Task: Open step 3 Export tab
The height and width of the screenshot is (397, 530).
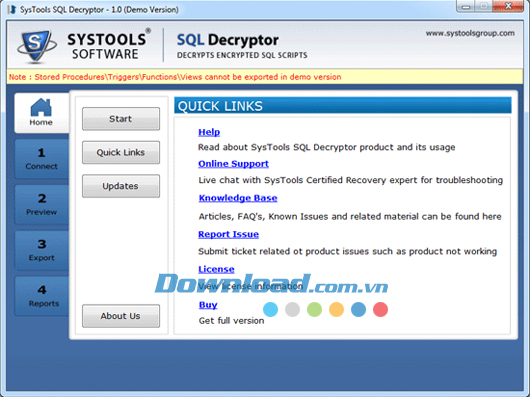Action: pos(41,250)
